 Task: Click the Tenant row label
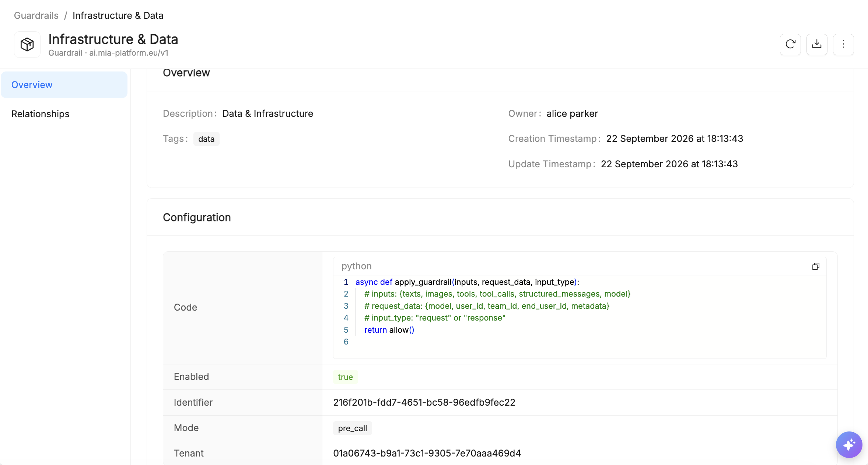[x=189, y=453]
